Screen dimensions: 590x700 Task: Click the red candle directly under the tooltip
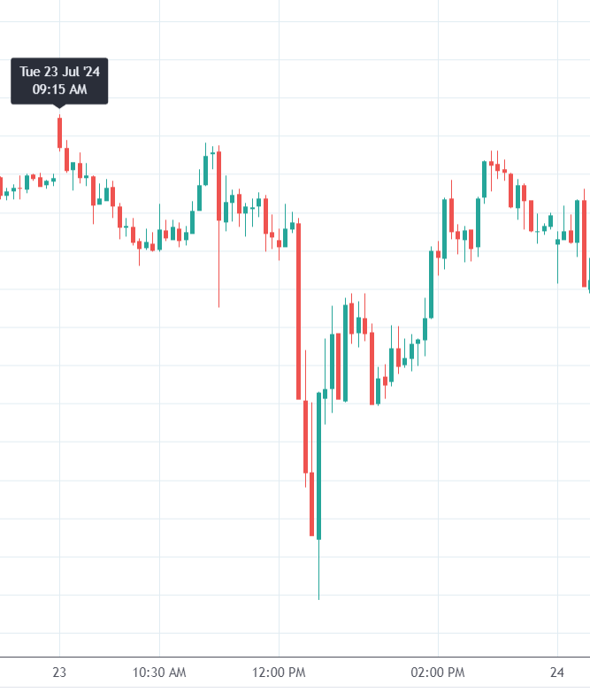59,133
